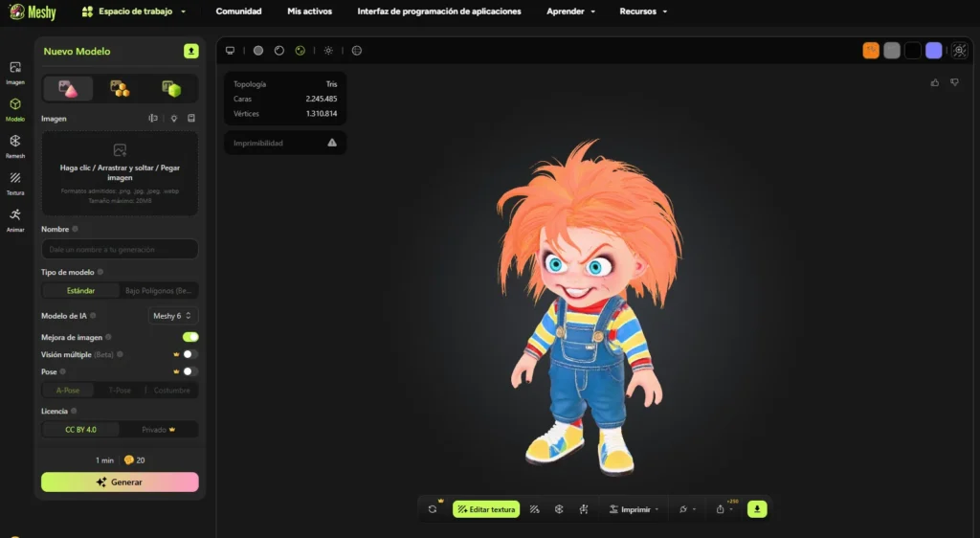Click the thumbs up icon
The height and width of the screenshot is (538, 980).
(x=935, y=82)
